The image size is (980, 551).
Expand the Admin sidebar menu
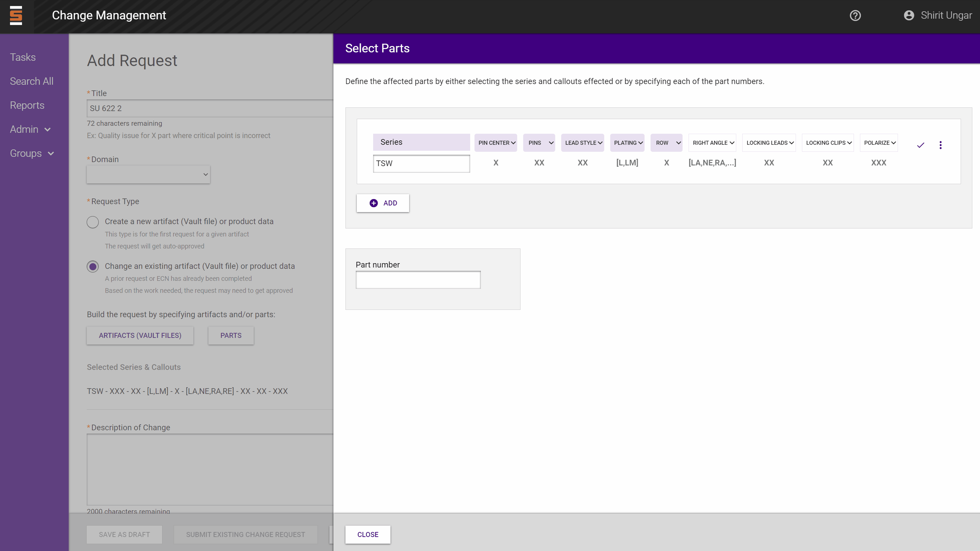coord(30,129)
